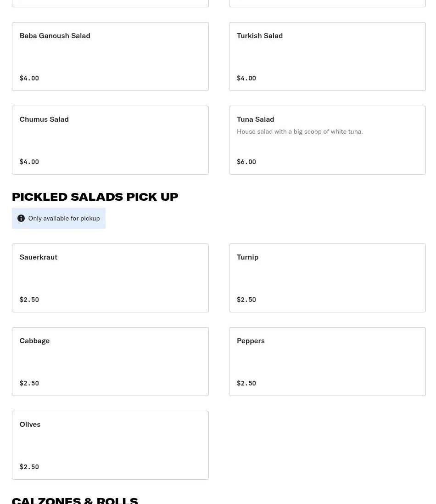
Task: Choose the Peppers pickled salad
Action: 327,361
